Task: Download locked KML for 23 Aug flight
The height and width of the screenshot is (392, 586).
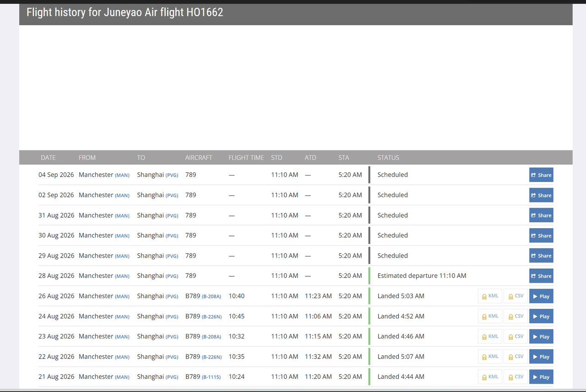Action: pyautogui.click(x=490, y=336)
